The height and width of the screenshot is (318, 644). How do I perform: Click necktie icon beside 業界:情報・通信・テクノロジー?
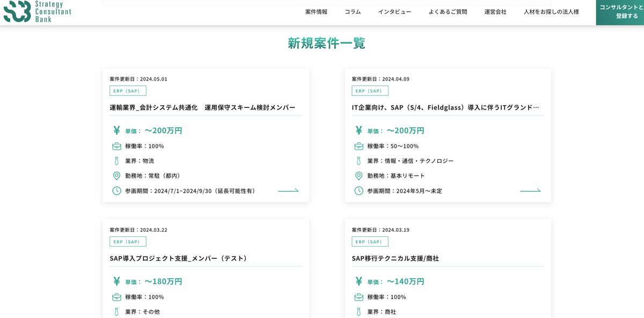tap(358, 161)
